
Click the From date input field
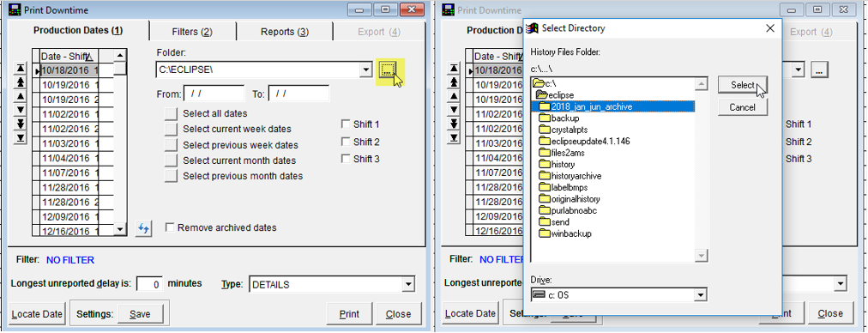pos(214,94)
